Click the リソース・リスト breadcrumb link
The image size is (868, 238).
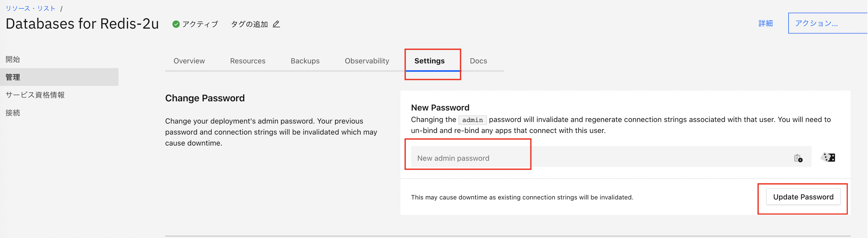(30, 8)
